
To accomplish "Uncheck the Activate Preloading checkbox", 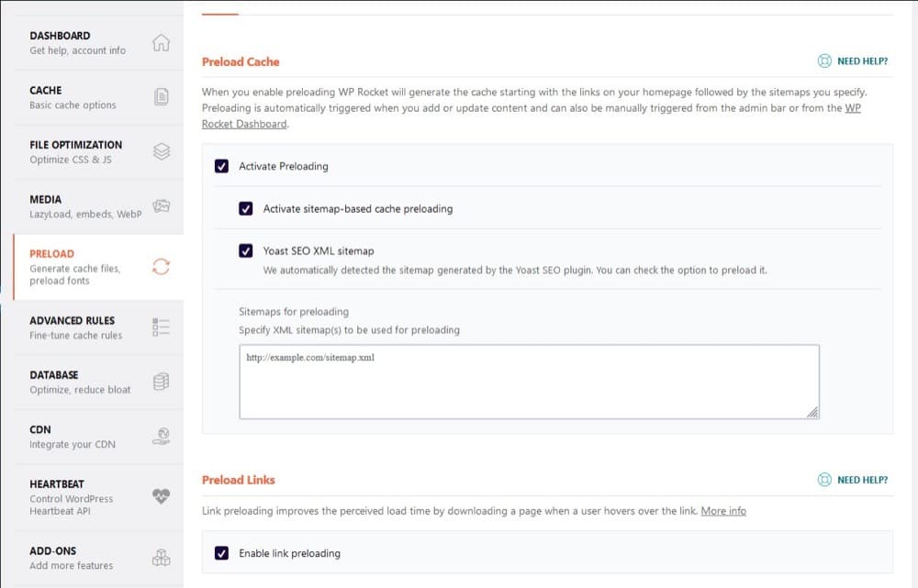I will tap(221, 167).
